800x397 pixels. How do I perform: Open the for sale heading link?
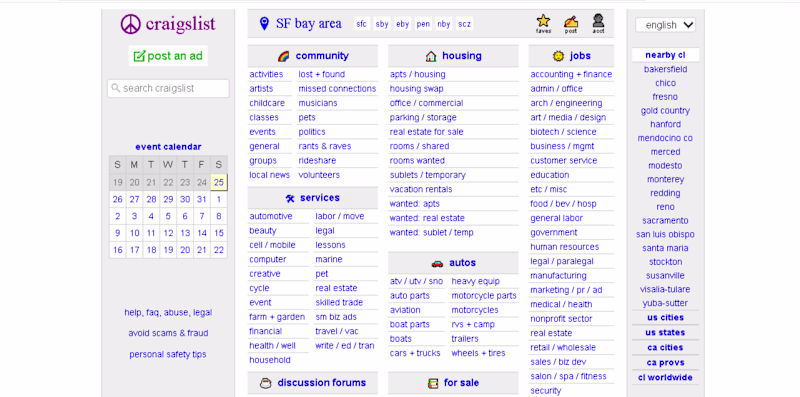461,383
